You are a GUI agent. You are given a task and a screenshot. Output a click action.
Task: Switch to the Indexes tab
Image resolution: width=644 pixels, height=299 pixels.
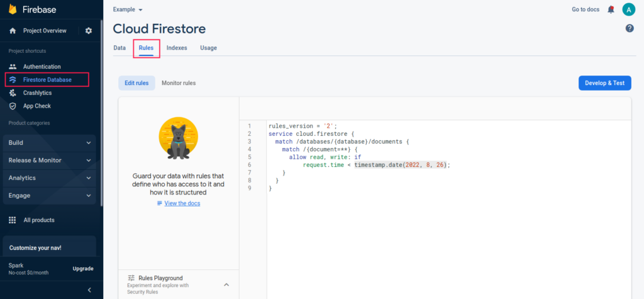point(177,48)
